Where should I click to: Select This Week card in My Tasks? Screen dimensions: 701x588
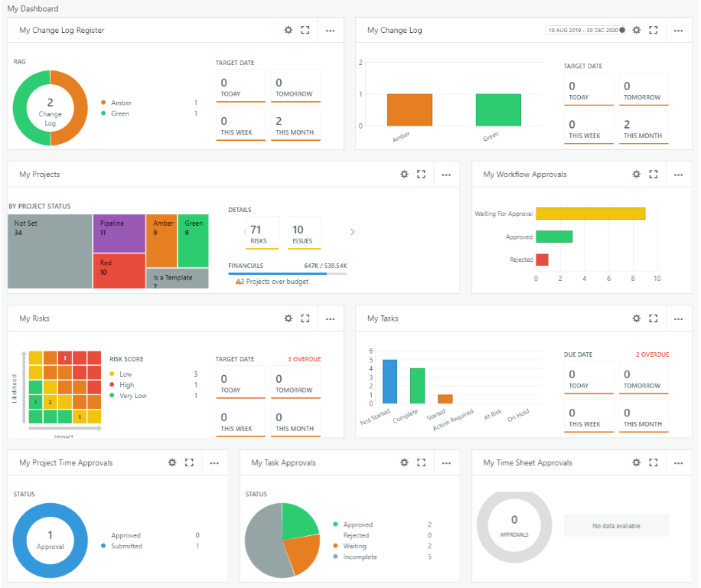[x=589, y=416]
